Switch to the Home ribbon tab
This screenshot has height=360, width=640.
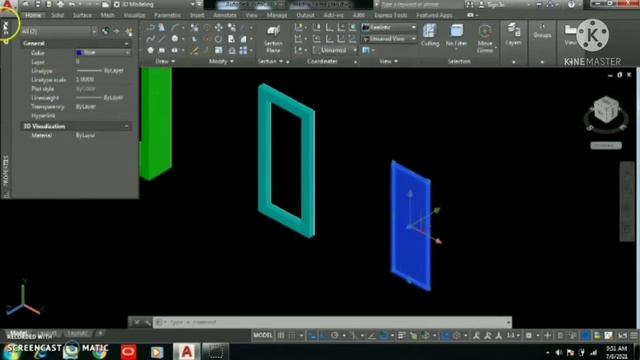(33, 15)
